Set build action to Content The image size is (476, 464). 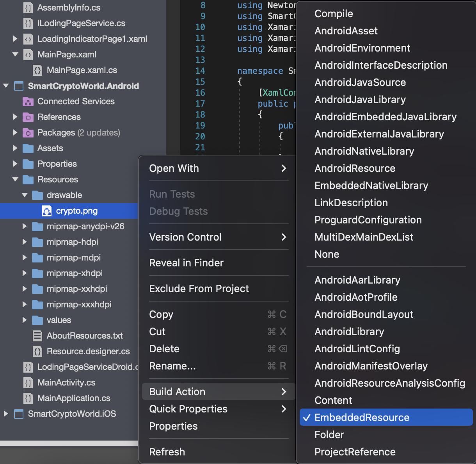[386, 400]
